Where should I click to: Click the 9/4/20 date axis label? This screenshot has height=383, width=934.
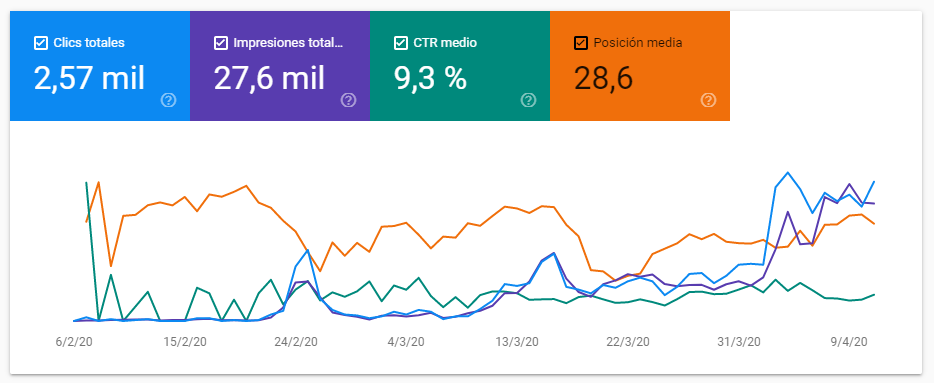point(849,342)
